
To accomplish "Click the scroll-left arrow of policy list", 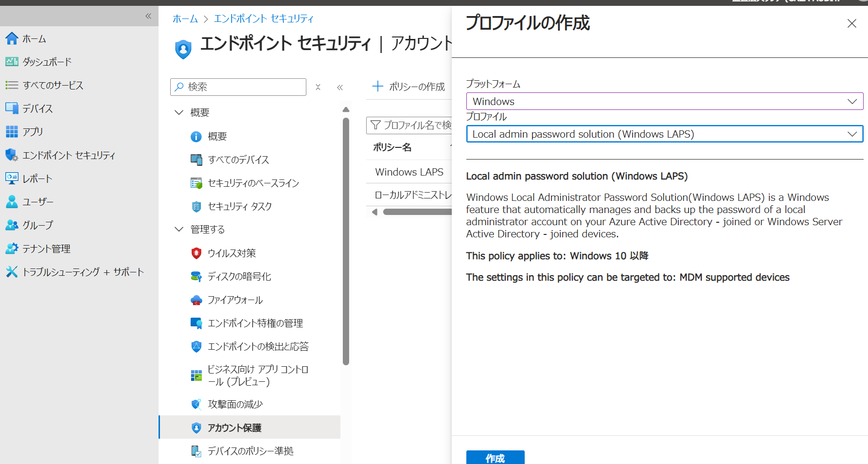I will click(374, 212).
